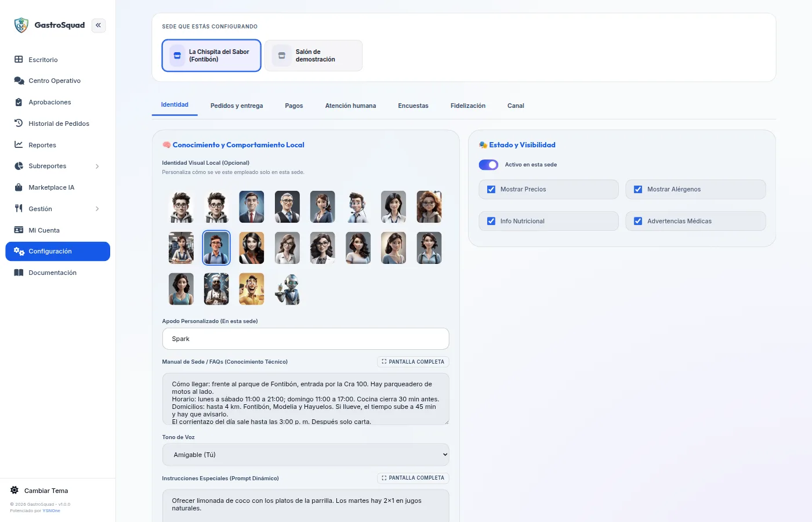Screen dimensions: 812x522
Task: Choose the robot waiter avatar
Action: tap(287, 289)
